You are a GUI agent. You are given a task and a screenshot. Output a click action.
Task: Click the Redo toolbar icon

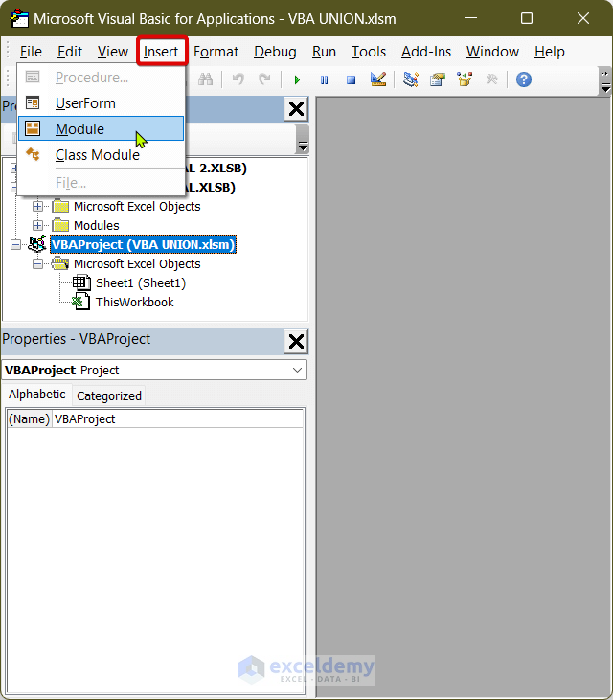[x=264, y=79]
